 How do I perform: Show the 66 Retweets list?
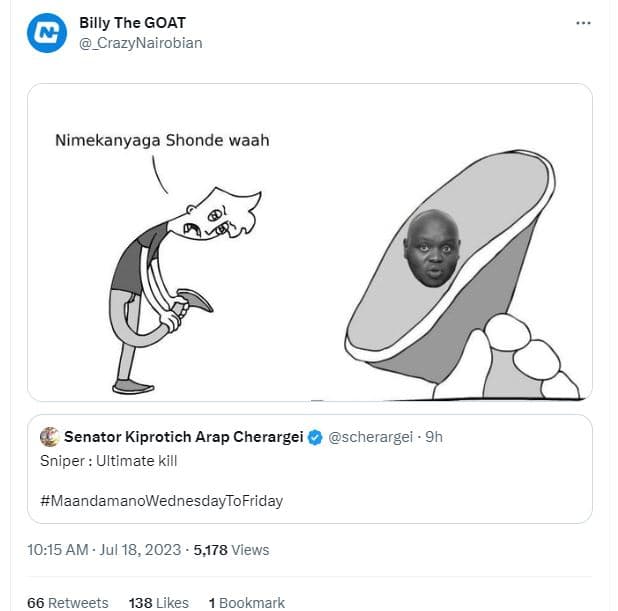[x=67, y=602]
